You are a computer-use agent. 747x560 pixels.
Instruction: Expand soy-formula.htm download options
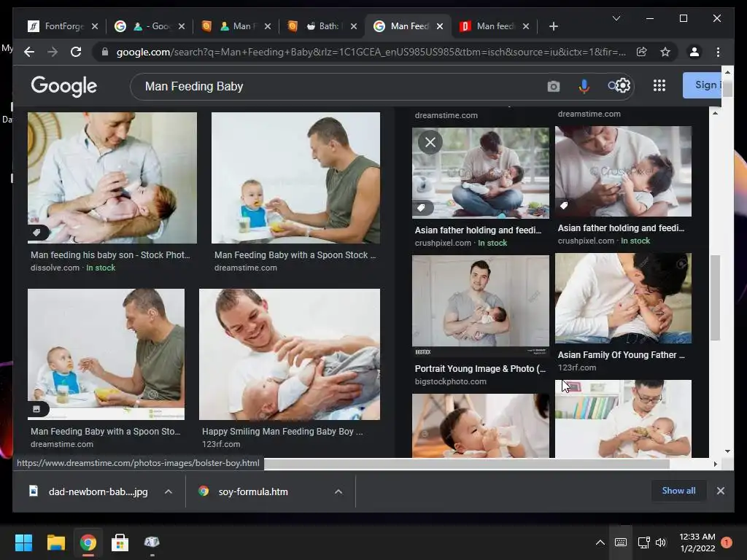coord(338,491)
